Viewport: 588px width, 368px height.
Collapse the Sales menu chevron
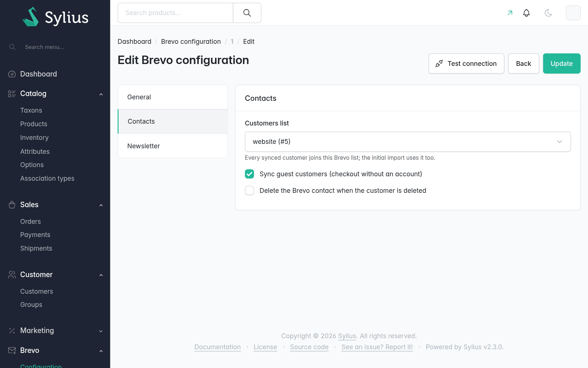click(101, 205)
